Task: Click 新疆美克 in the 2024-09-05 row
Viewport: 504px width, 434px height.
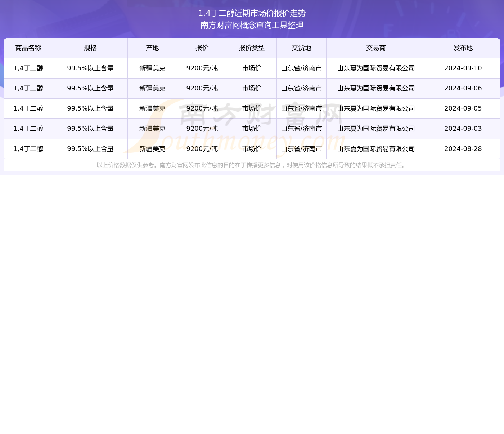Action: pyautogui.click(x=152, y=108)
